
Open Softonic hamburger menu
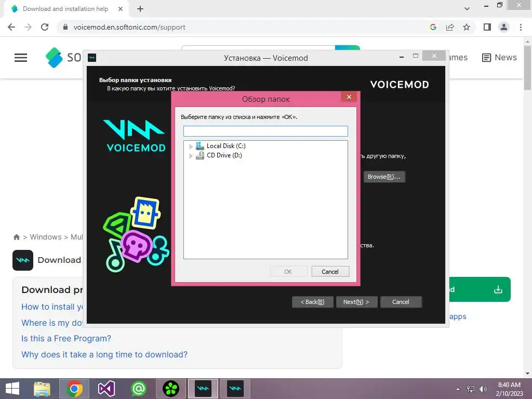[21, 58]
